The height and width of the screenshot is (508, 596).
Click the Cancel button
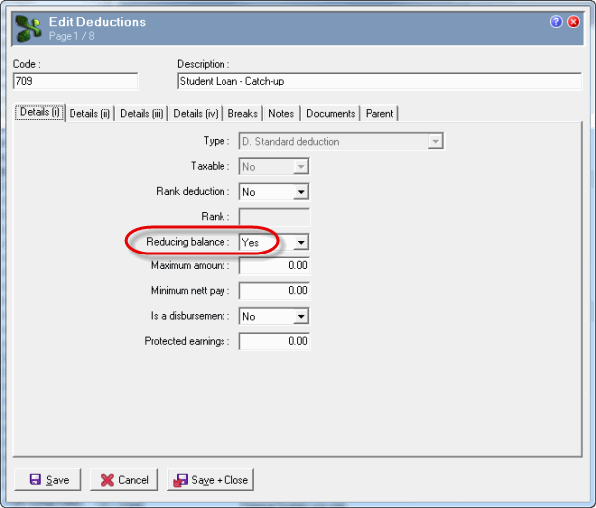click(124, 480)
